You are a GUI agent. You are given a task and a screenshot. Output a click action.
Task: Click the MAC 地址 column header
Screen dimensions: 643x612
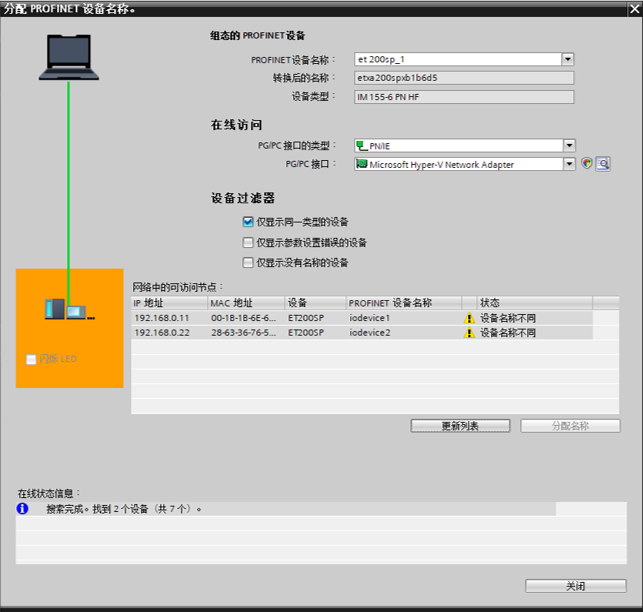tap(246, 303)
